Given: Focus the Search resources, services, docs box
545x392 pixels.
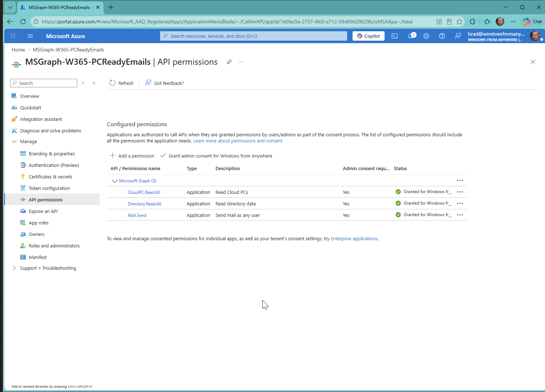Looking at the screenshot, I should (254, 36).
